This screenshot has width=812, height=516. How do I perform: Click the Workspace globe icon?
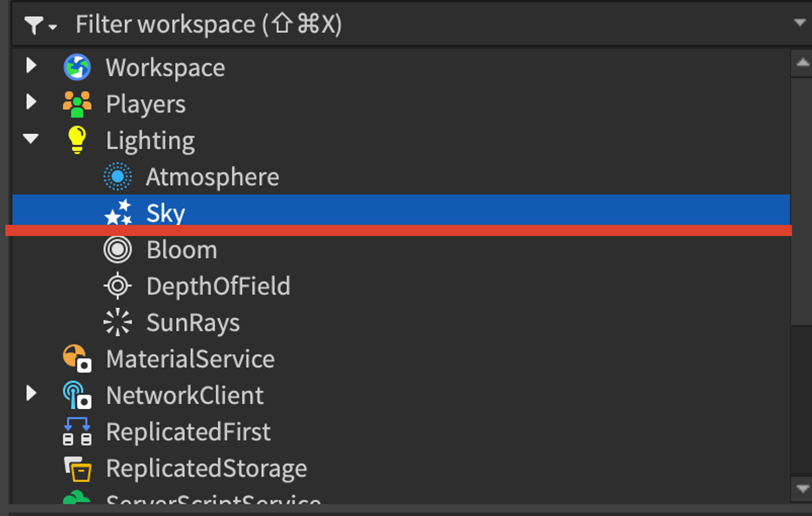77,67
